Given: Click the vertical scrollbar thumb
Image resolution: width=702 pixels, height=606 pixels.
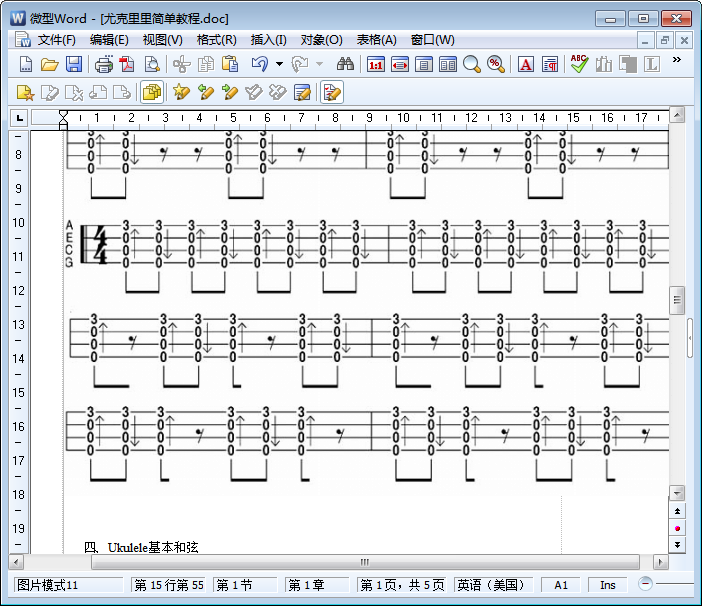Looking at the screenshot, I should (677, 300).
